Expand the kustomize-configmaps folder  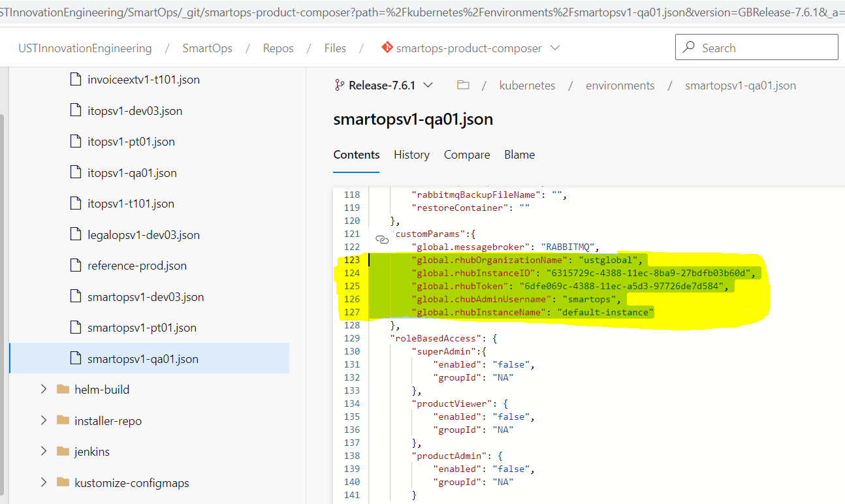pyautogui.click(x=44, y=482)
